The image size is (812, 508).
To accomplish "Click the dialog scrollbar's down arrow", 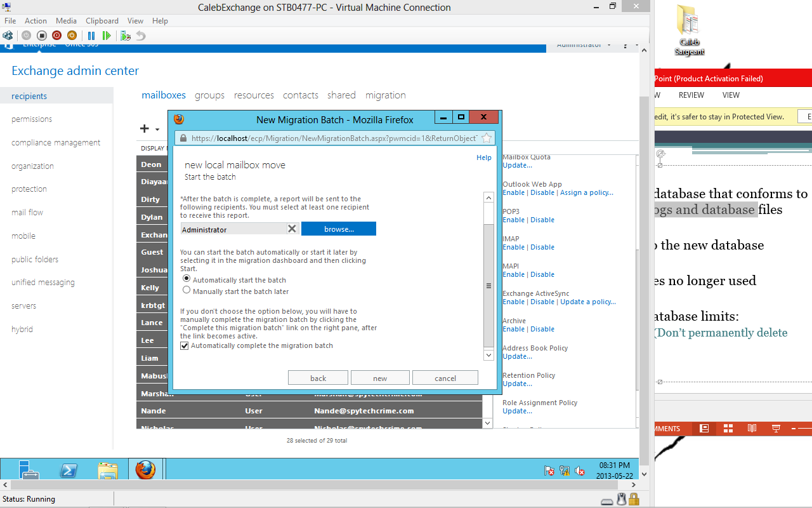I will pos(489,356).
